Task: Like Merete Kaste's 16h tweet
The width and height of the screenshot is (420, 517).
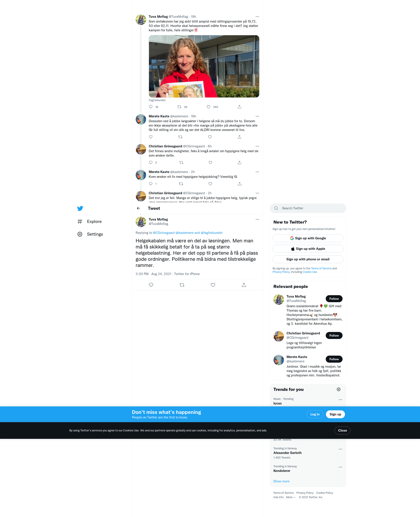Action: click(210, 137)
